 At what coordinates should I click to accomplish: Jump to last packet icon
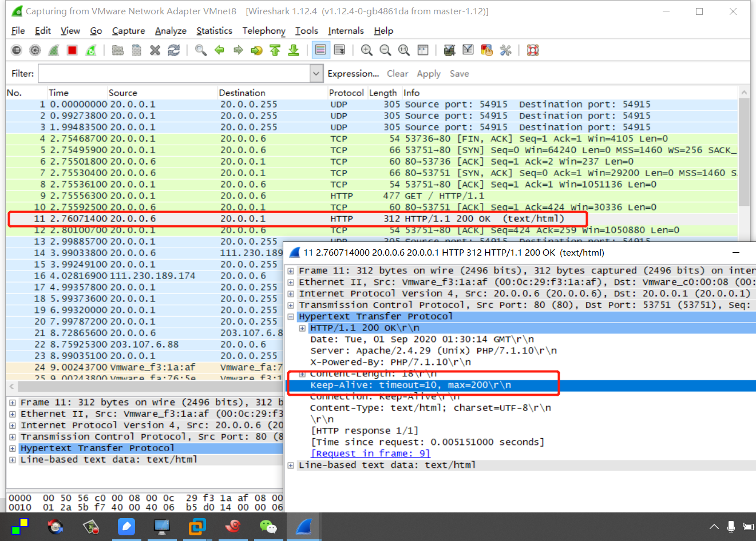294,50
